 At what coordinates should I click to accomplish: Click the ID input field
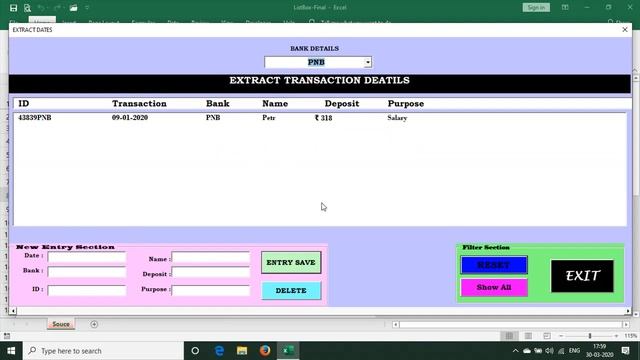click(x=87, y=290)
